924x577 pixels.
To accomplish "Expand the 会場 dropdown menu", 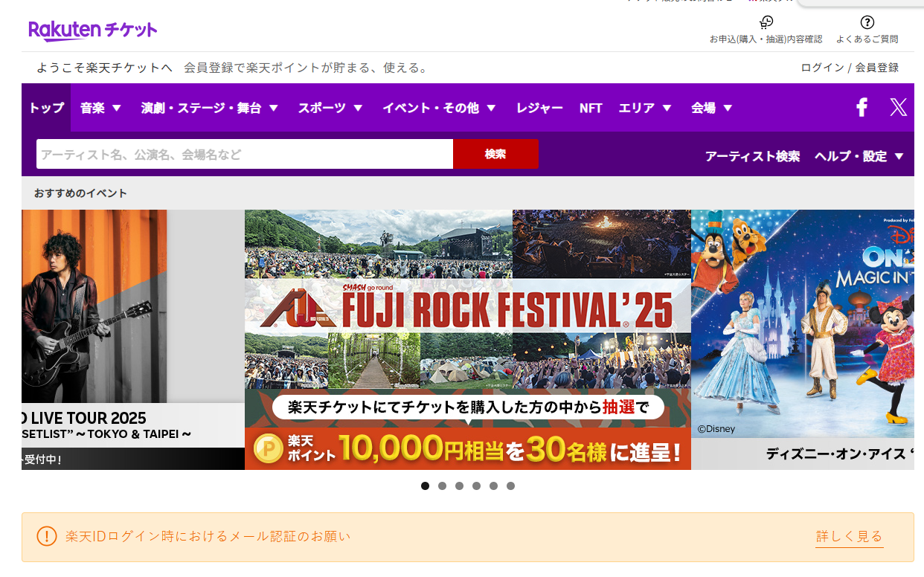I will click(x=712, y=108).
